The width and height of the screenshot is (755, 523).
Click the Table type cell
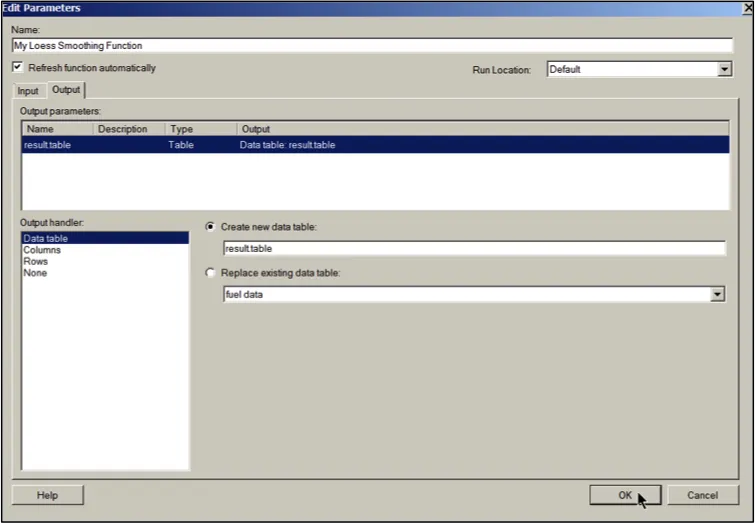181,144
